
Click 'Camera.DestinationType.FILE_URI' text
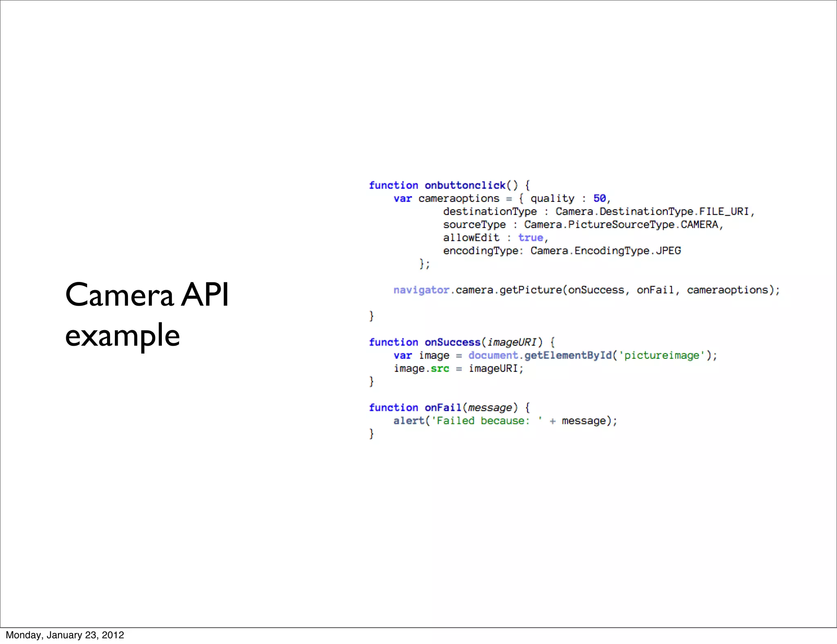pyautogui.click(x=652, y=212)
